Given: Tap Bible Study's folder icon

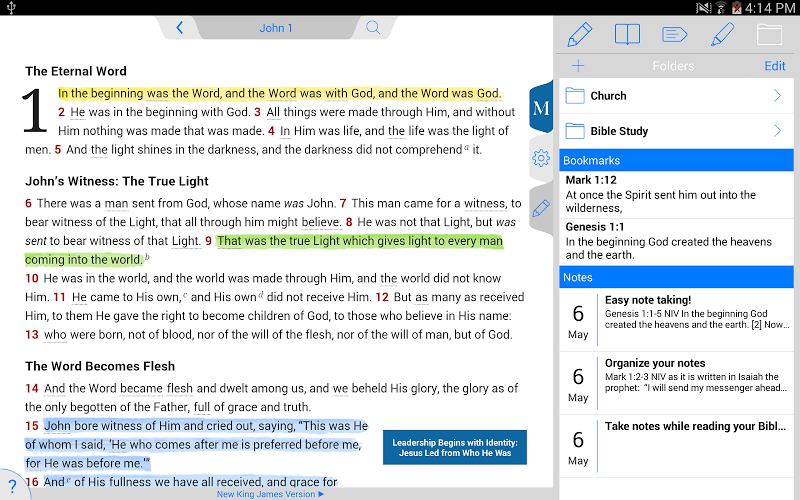Looking at the screenshot, I should (x=575, y=131).
